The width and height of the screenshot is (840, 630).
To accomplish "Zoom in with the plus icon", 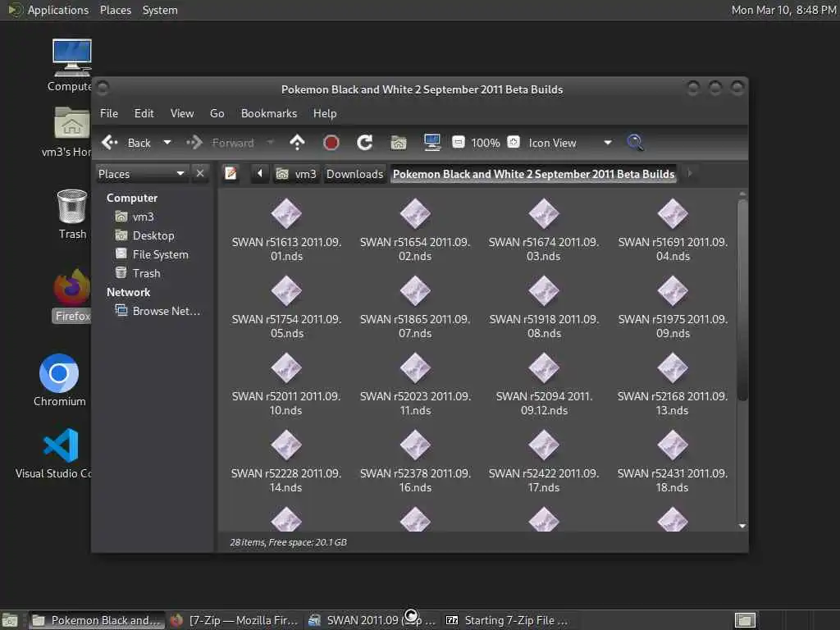I will (x=514, y=142).
